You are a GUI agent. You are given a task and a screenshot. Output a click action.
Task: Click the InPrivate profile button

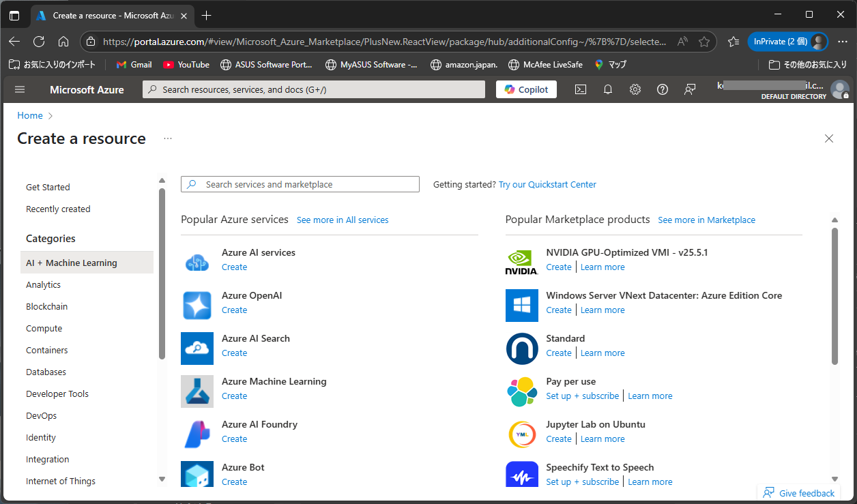[788, 42]
